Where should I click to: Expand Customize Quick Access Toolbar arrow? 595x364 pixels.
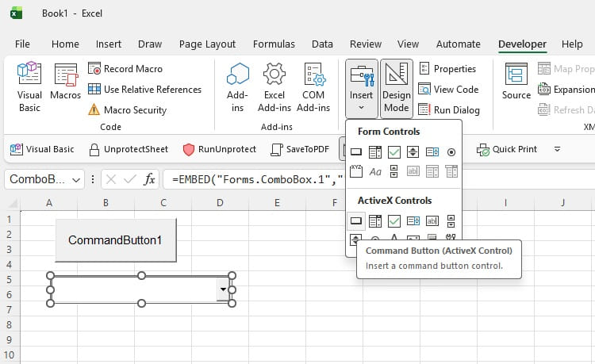pyautogui.click(x=557, y=149)
